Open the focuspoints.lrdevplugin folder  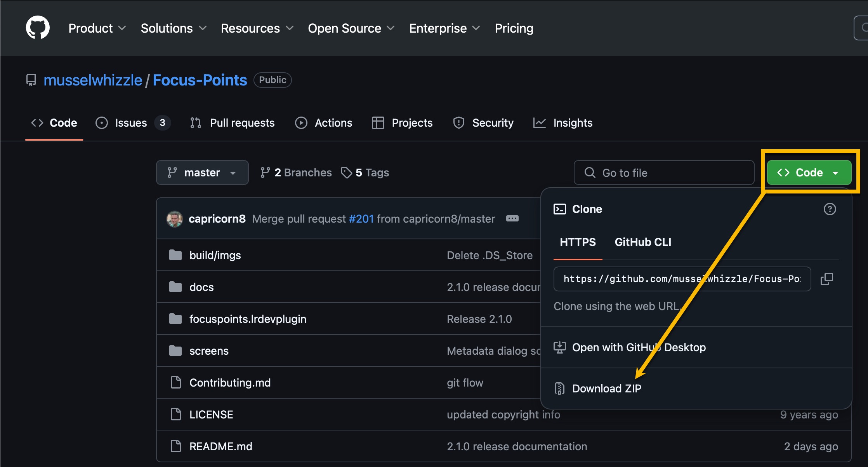tap(248, 319)
